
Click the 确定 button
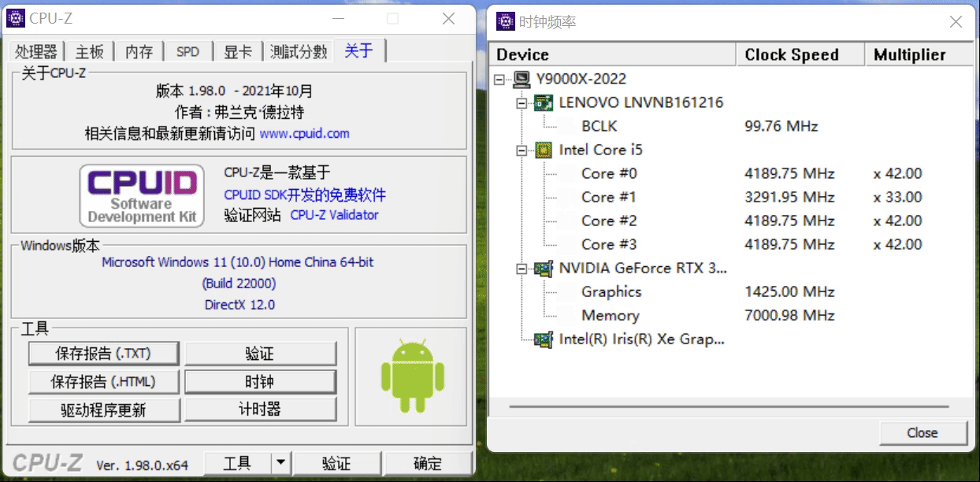(428, 463)
